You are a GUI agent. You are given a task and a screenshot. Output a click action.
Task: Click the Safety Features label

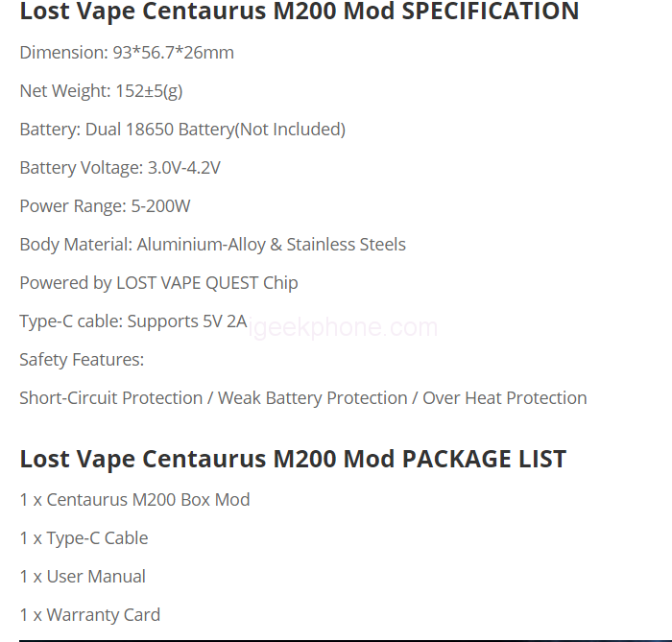pos(82,360)
